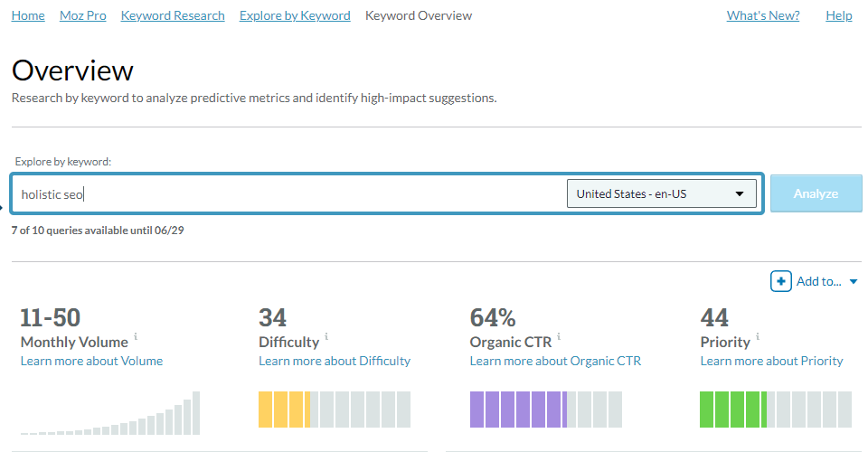Viewport: 868px width, 452px height.
Task: Click the Keyword Overview breadcrumb text
Action: tap(419, 15)
